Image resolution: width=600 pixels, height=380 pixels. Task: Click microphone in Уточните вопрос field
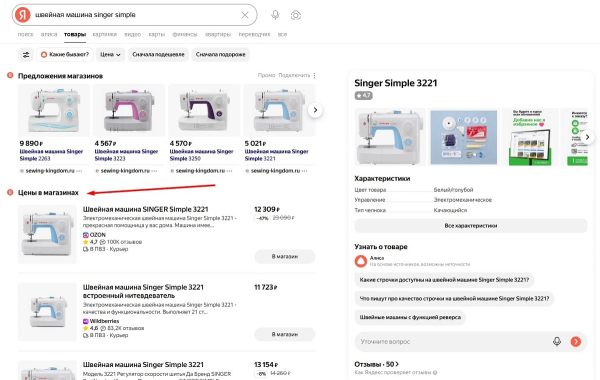[557, 341]
